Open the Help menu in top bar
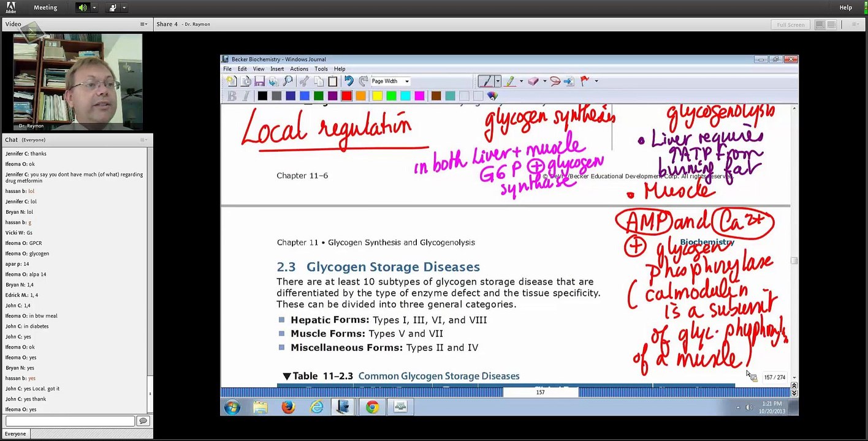Viewport: 868px width, 441px height. [x=846, y=7]
